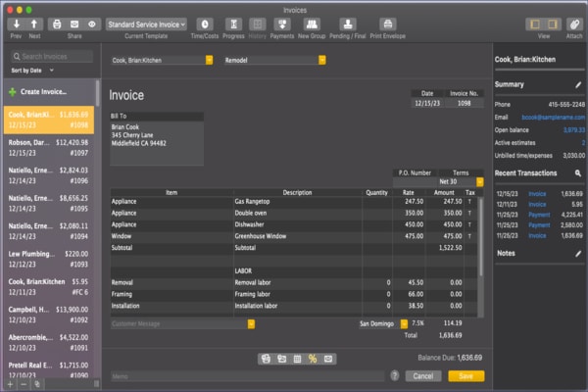This screenshot has height=392, width=588.
Task: Click the first icon in bottom toolbar
Action: pyautogui.click(x=266, y=359)
